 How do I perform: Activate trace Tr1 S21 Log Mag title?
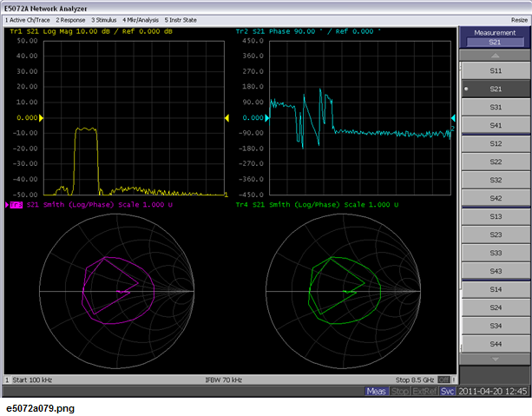(x=91, y=31)
